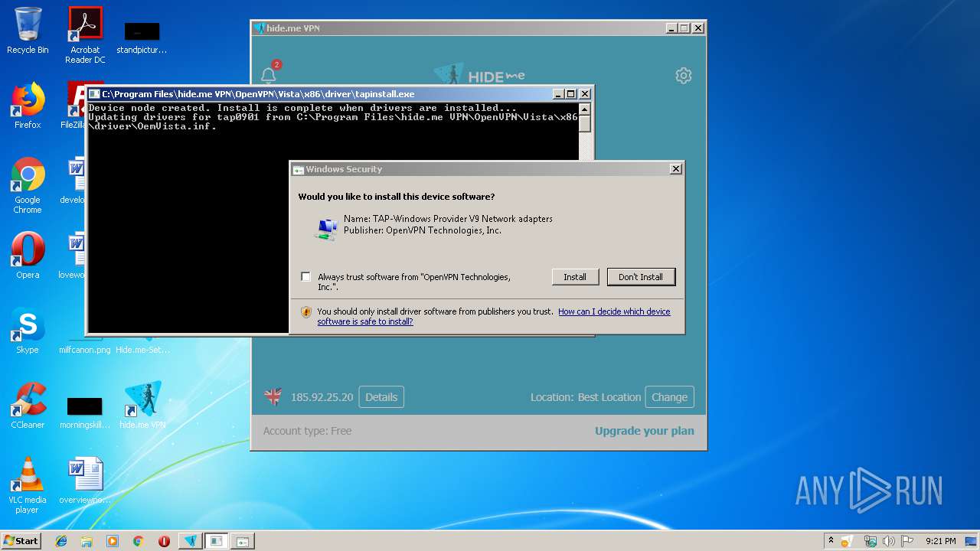Image resolution: width=980 pixels, height=551 pixels.
Task: Click the network adapter device icon in dialog
Action: [326, 229]
